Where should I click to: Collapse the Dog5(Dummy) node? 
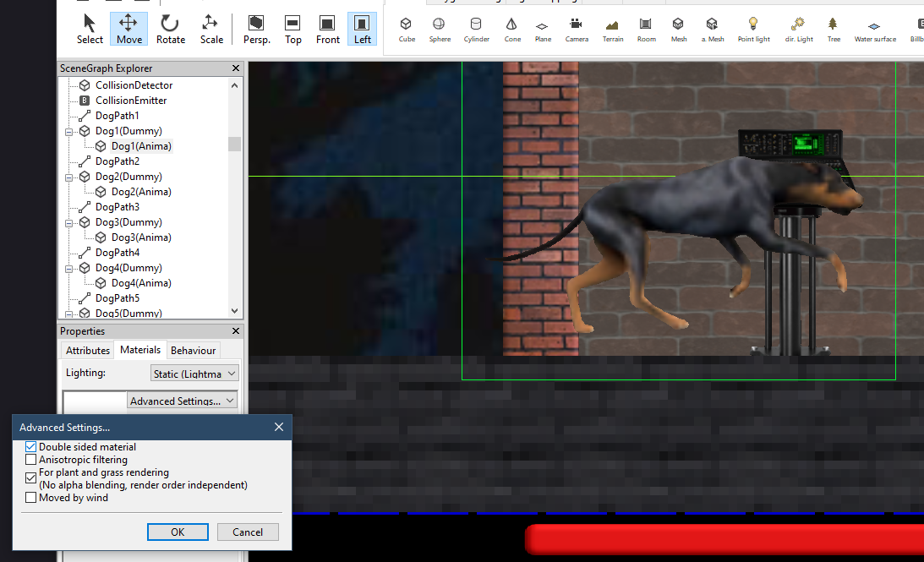click(69, 314)
